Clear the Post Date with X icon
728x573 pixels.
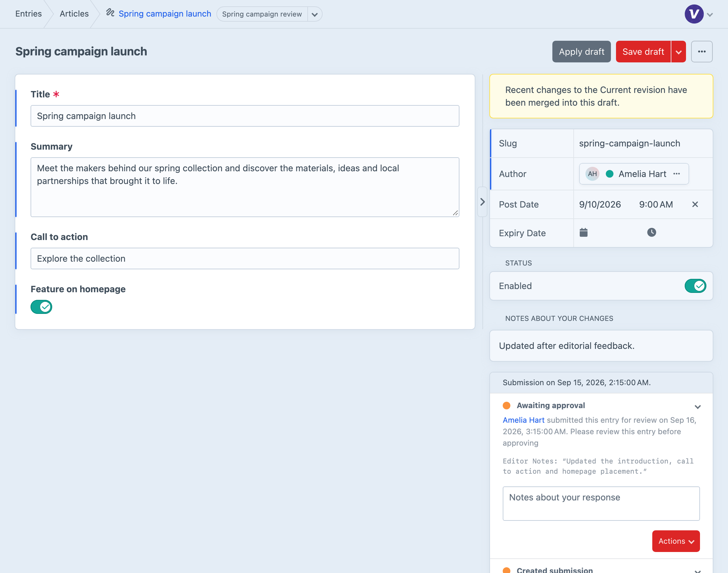(x=695, y=204)
